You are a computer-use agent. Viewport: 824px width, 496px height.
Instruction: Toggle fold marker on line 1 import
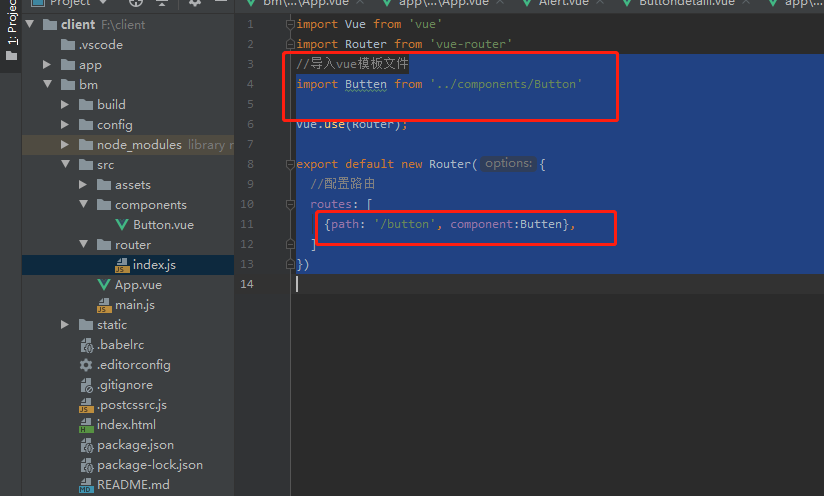290,24
